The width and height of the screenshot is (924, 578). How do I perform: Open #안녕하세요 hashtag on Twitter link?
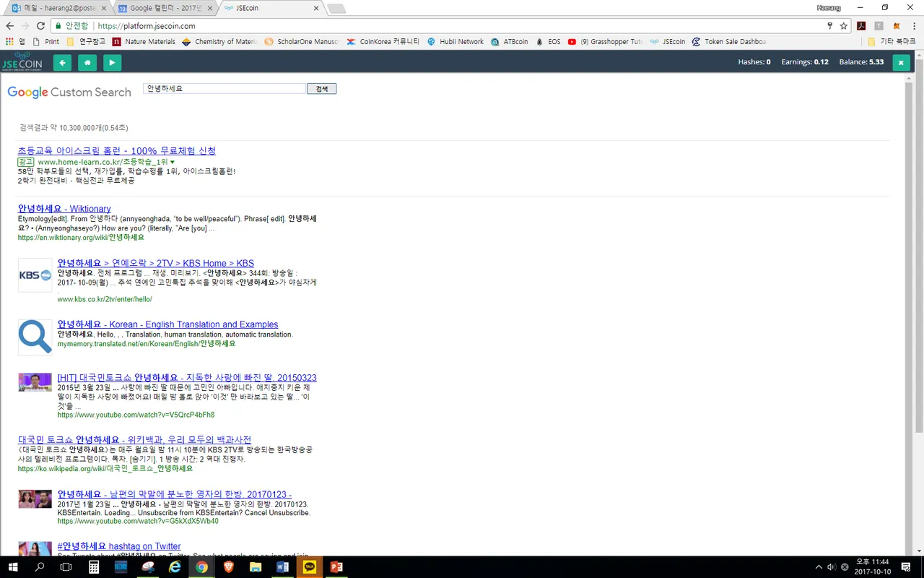coord(119,547)
